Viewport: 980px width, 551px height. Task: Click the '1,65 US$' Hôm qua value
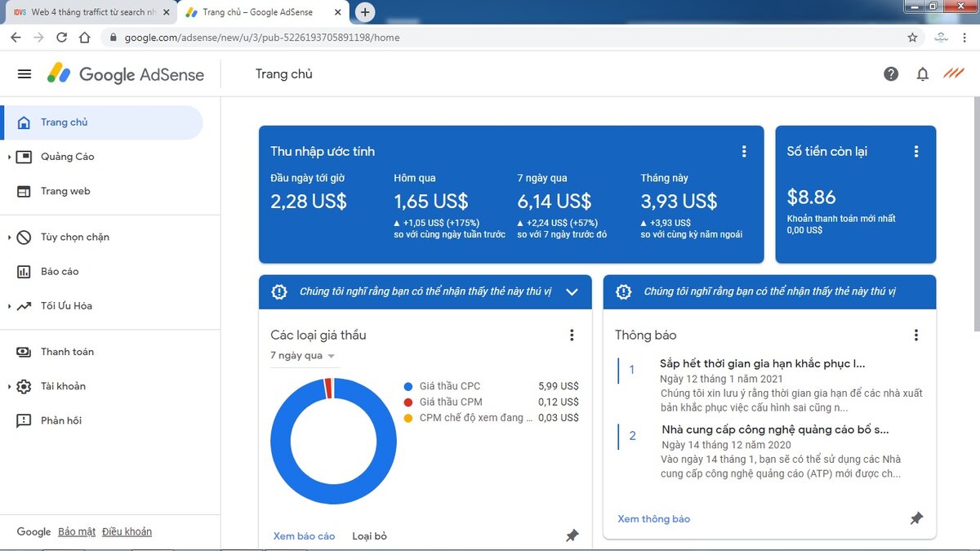click(431, 202)
